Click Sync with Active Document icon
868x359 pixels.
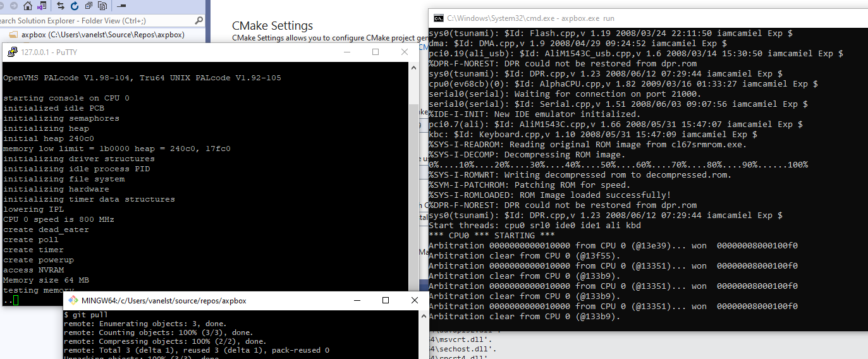61,6
